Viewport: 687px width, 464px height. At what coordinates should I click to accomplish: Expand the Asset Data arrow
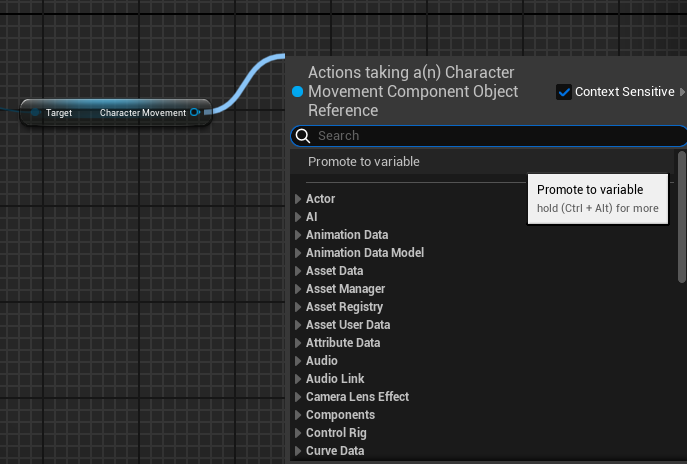298,271
